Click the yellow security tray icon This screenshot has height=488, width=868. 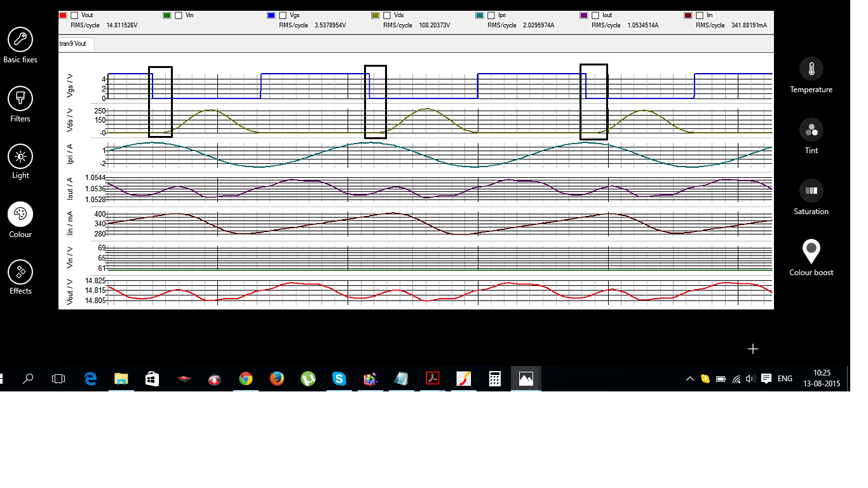click(705, 379)
